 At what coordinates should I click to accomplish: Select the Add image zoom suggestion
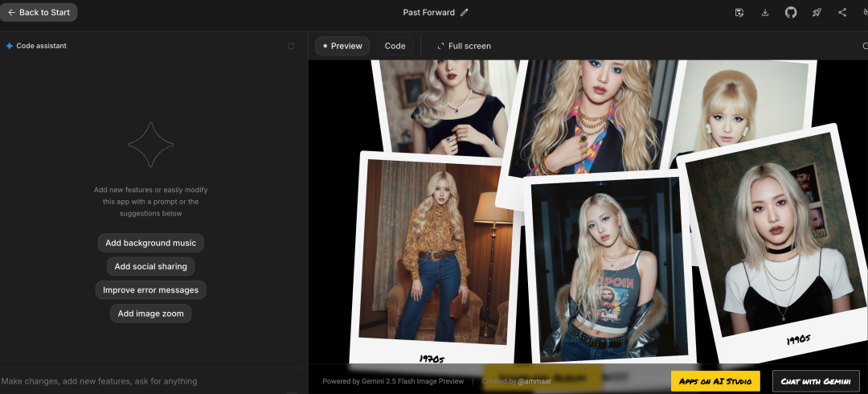point(151,314)
